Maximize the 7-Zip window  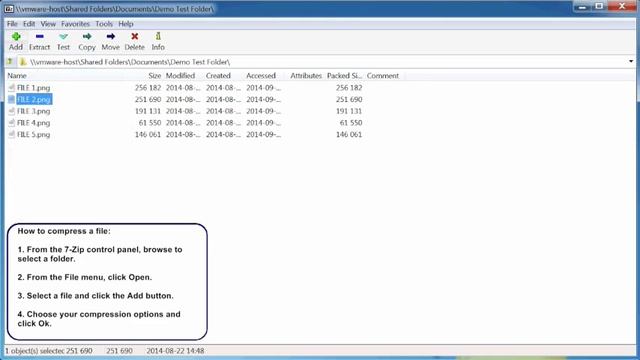[x=599, y=7]
